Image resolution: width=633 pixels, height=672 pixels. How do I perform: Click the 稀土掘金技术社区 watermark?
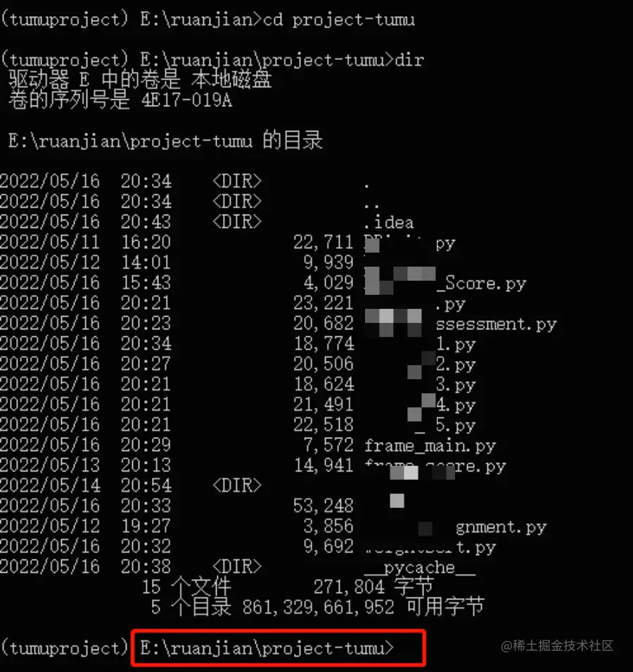557,645
